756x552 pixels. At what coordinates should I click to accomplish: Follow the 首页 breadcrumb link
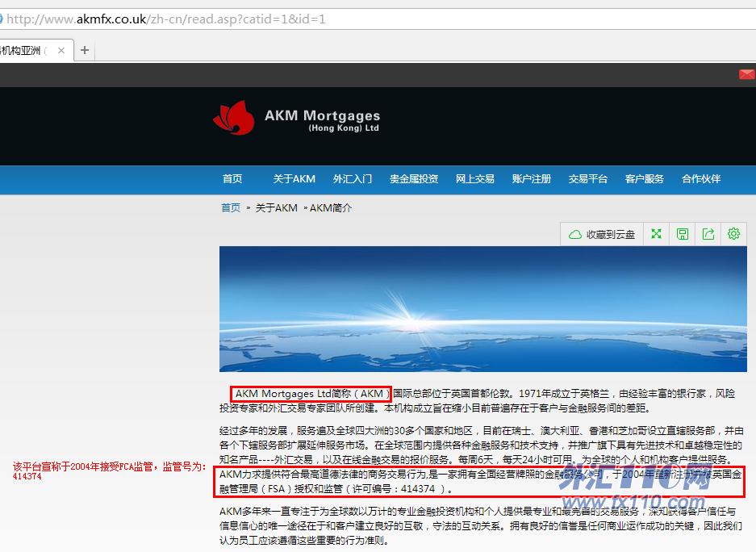(x=231, y=207)
